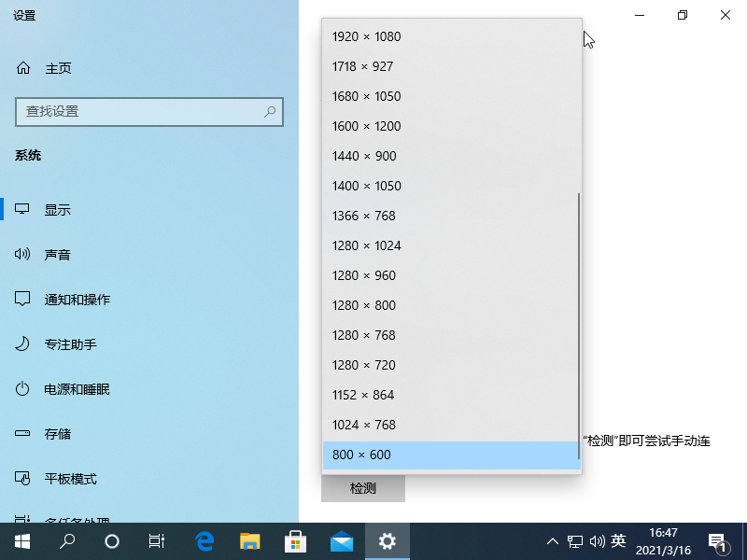Image resolution: width=747 pixels, height=560 pixels.
Task: Open the Mail app from the taskbar
Action: (x=342, y=540)
